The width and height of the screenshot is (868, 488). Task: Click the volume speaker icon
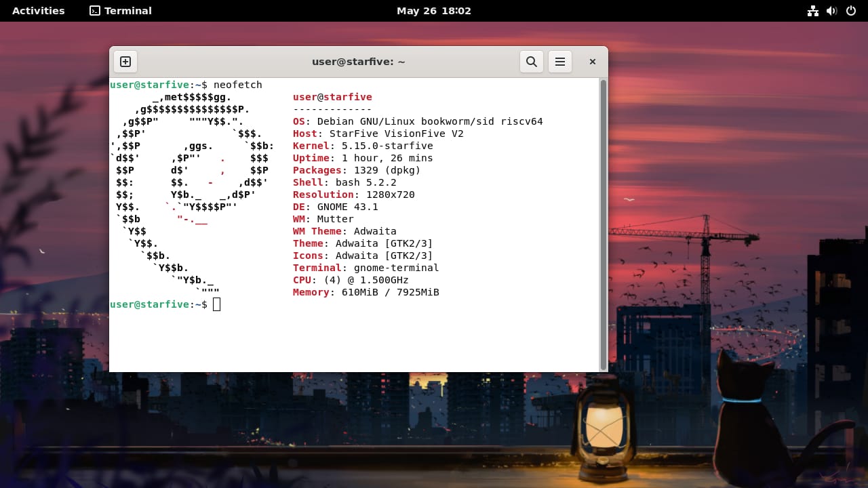point(831,11)
